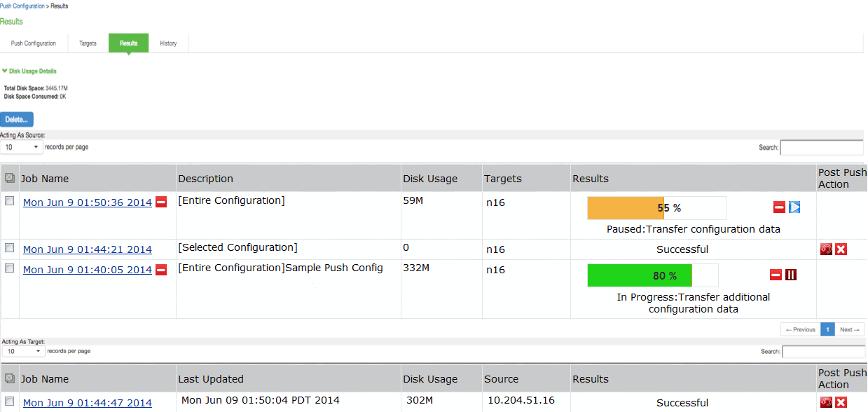Screen dimensions: 868x412
Task: Open job Mon Jun 9 01:50:36 2014
Action: (88, 202)
